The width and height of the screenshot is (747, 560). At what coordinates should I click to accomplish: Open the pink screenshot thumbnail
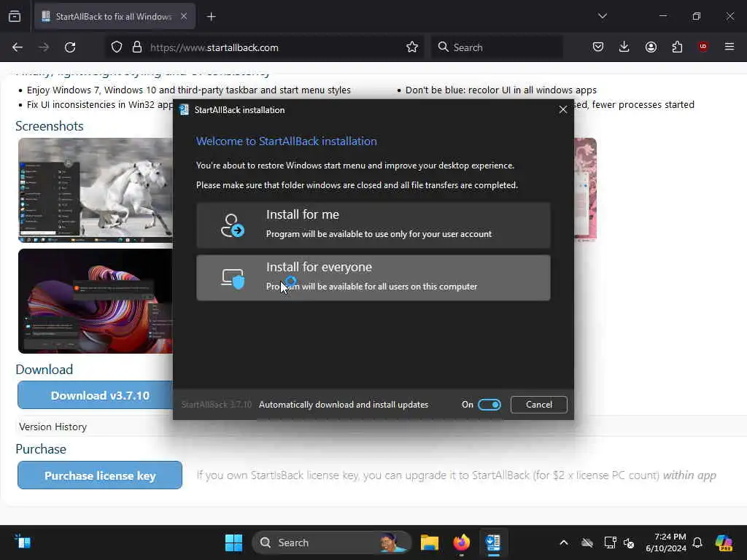click(585, 189)
